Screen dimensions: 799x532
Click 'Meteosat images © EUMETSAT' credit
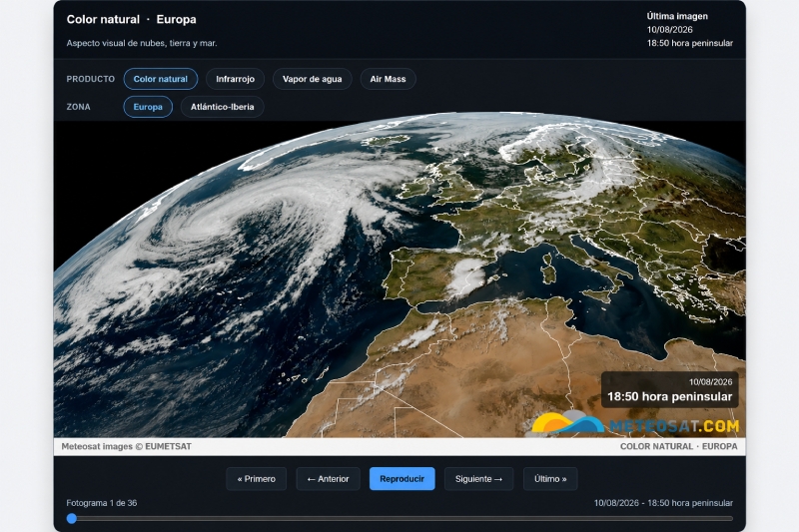pyautogui.click(x=127, y=446)
